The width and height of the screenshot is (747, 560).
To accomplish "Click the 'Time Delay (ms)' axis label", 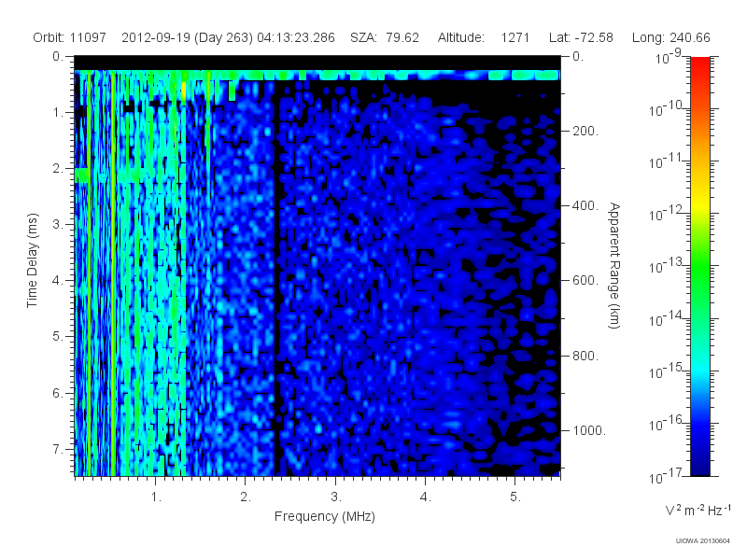I will coord(32,260).
